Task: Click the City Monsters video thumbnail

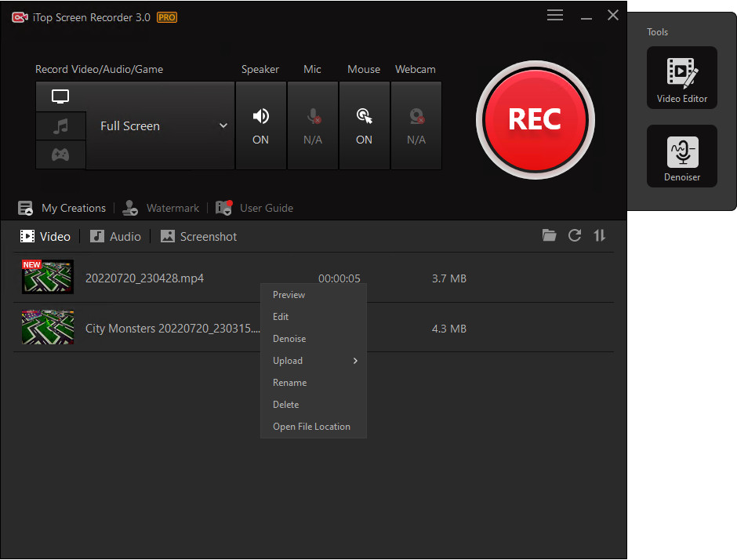Action: point(47,328)
